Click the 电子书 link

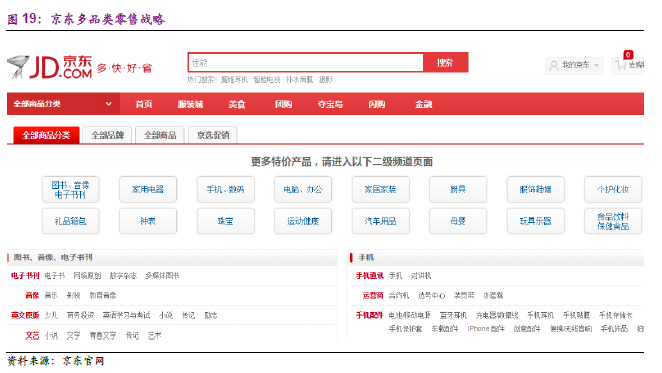(x=55, y=276)
